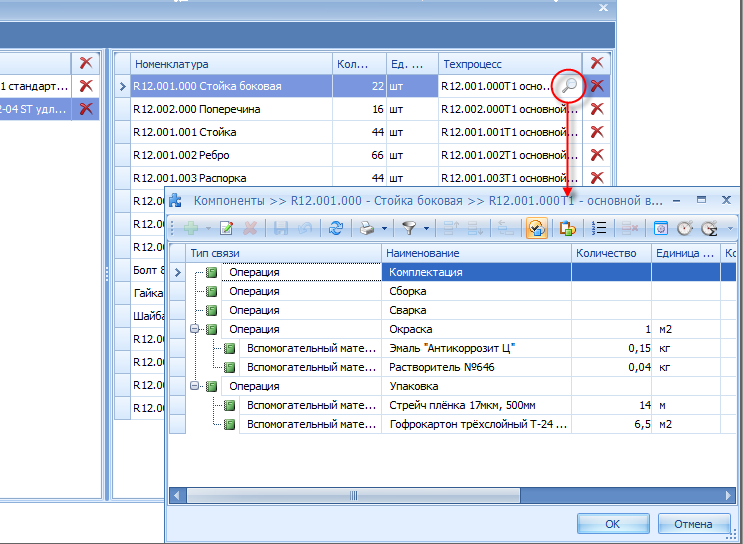The image size is (743, 544).
Task: Click red X in Техпроцесс table header
Action: click(597, 63)
